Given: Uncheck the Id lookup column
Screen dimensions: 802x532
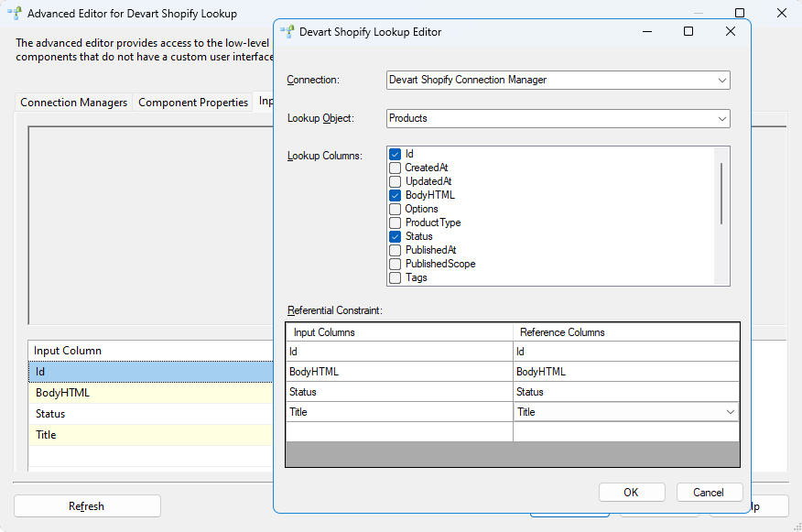Looking at the screenshot, I should tap(396, 154).
